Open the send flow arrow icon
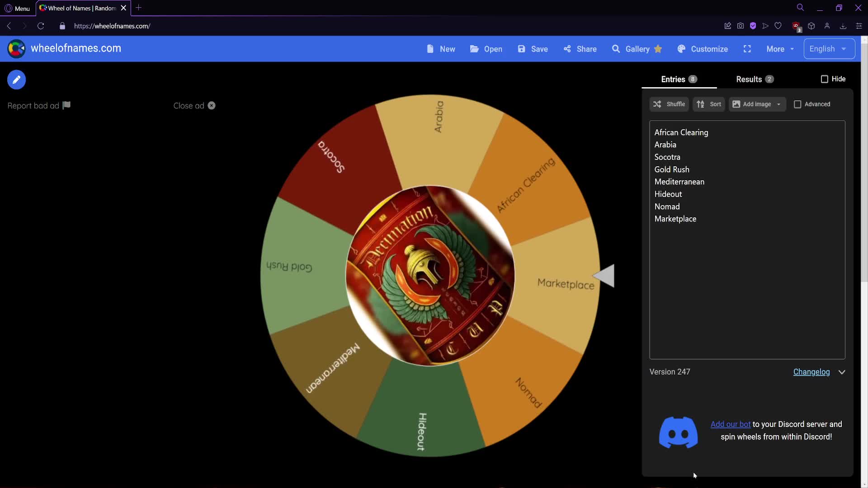Viewport: 868px width, 488px height. point(765,26)
